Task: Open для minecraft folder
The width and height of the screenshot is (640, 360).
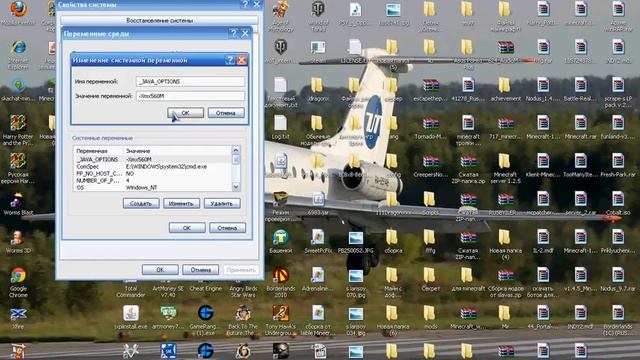Action: 468,280
